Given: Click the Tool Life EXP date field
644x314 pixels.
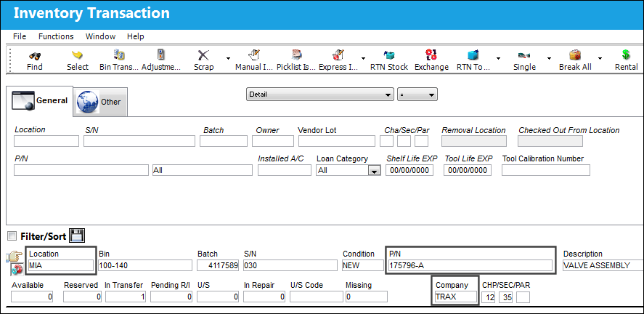Looking at the screenshot, I should coord(468,170).
